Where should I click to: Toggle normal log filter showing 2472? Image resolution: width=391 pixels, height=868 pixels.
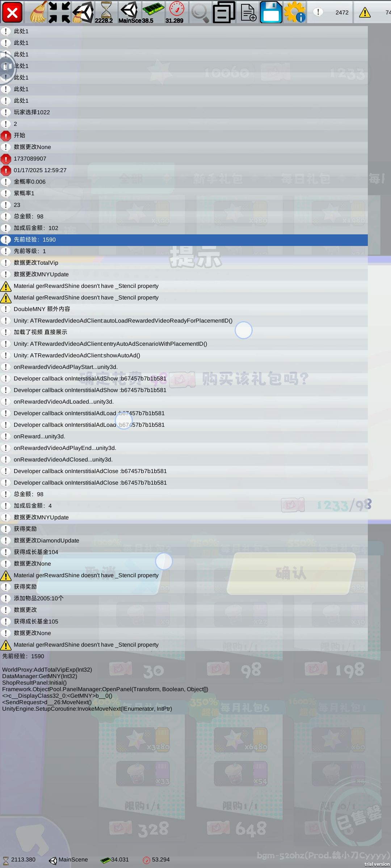click(330, 12)
